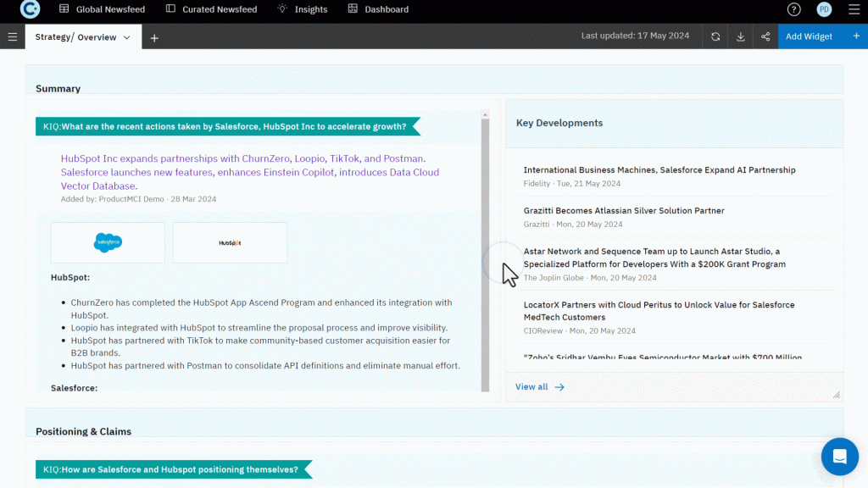Switch to Global Newsfeed

102,9
